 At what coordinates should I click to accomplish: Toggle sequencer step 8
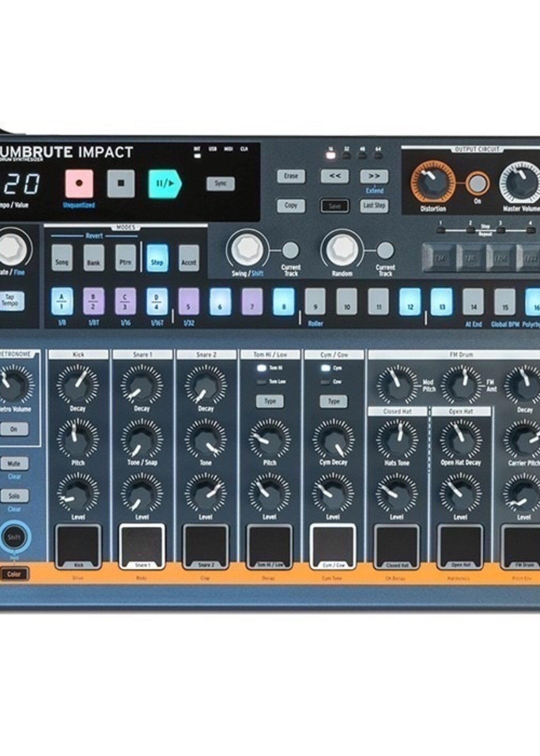[x=284, y=302]
